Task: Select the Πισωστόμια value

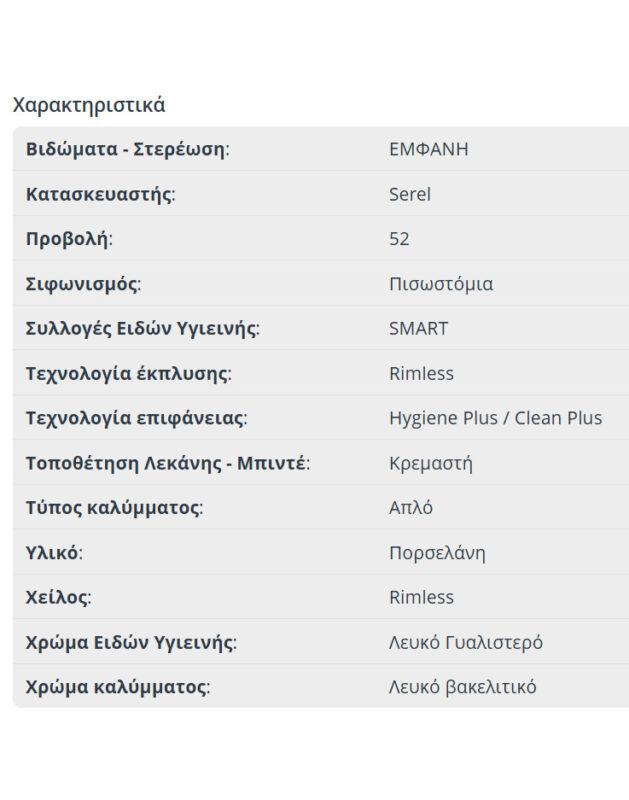Action: 441,284
